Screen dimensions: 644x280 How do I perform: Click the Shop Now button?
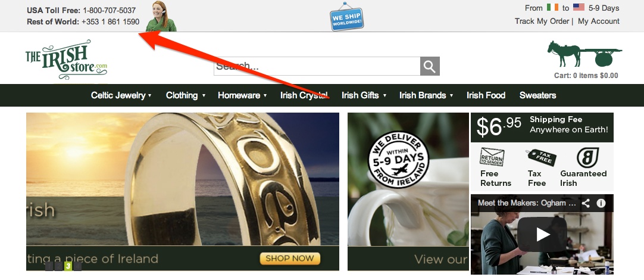pyautogui.click(x=290, y=259)
